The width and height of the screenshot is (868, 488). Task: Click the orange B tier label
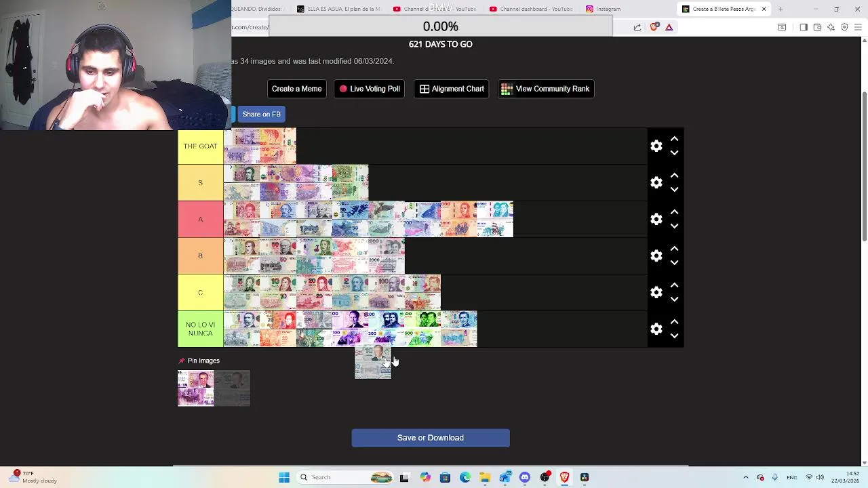click(200, 256)
